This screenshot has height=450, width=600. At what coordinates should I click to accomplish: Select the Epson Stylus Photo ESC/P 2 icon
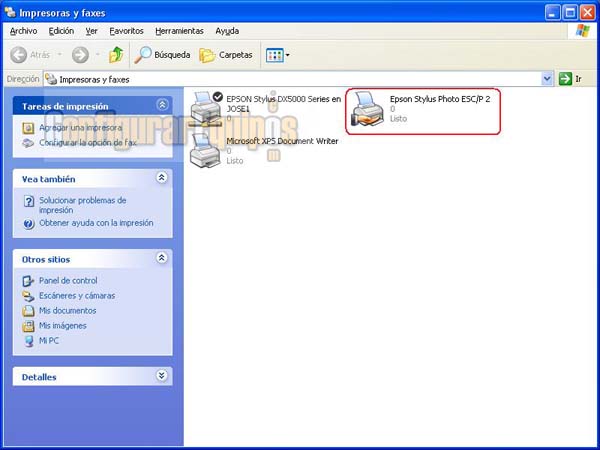coord(367,109)
